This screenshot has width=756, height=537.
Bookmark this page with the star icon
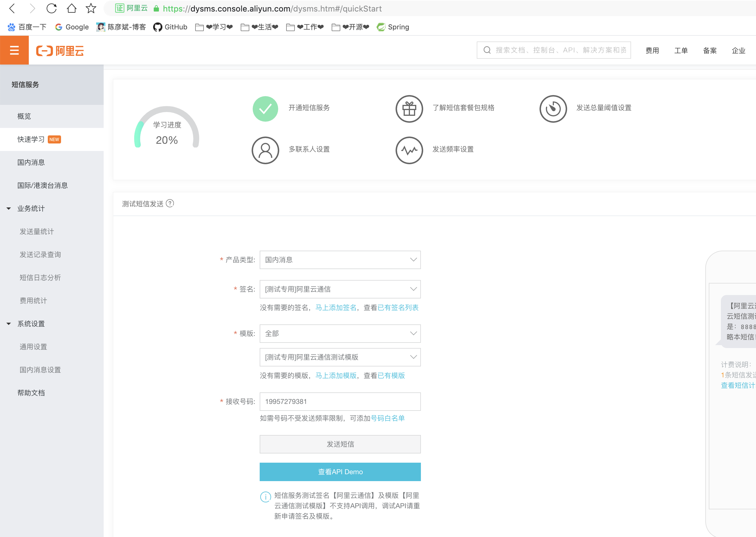point(91,8)
